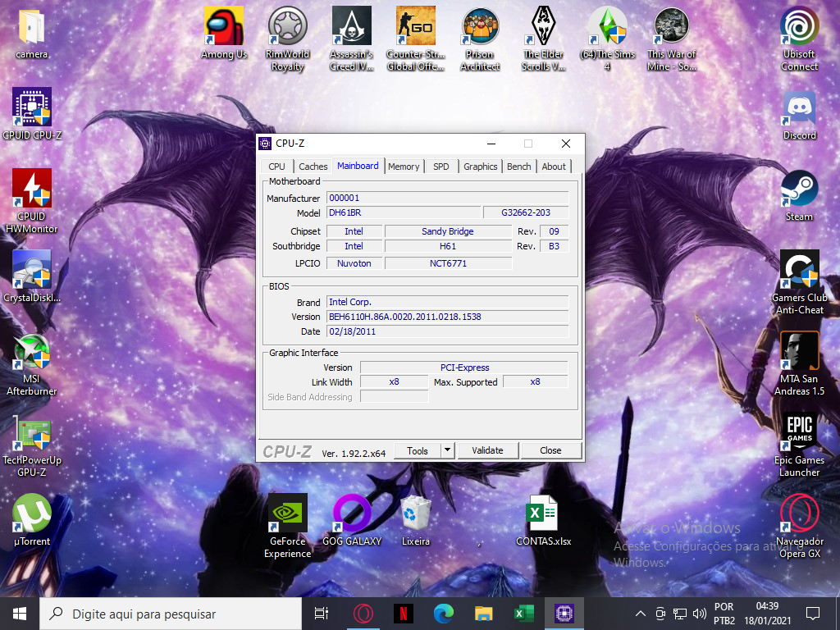Image resolution: width=840 pixels, height=630 pixels.
Task: Open Ubisoft Connect desktop icon
Action: click(799, 39)
